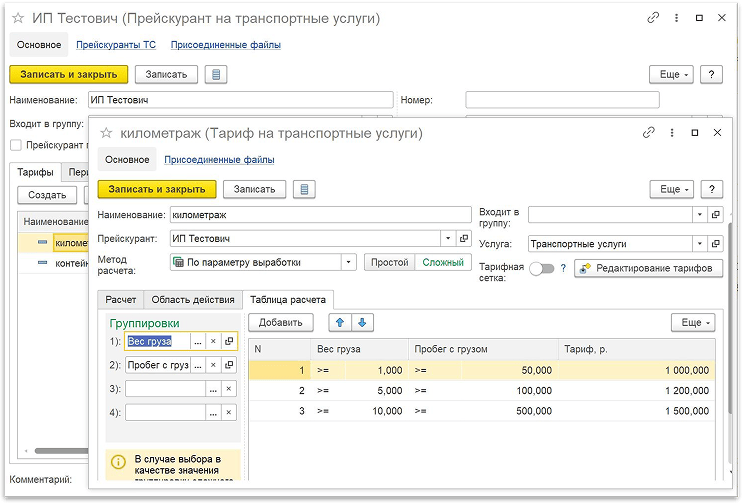This screenshot has width=742, height=504.
Task: Open Еще menu in tariff window toolbar
Action: pos(674,189)
